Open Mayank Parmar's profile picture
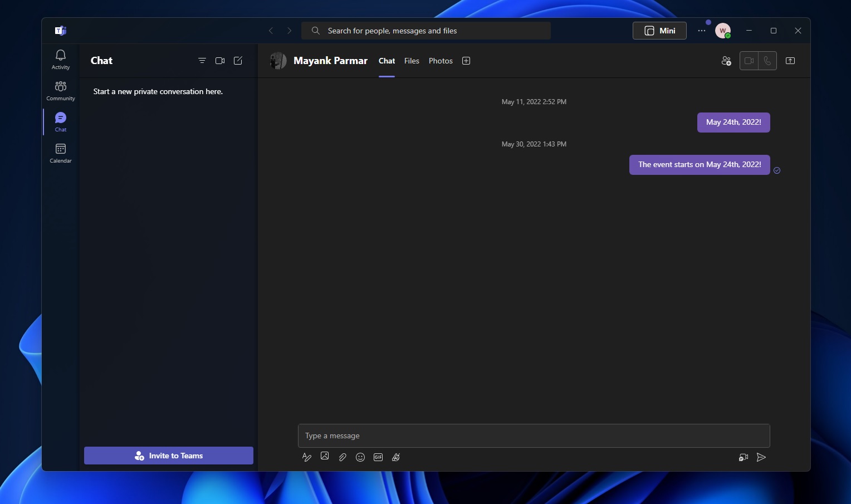Viewport: 851px width, 504px height. (278, 61)
